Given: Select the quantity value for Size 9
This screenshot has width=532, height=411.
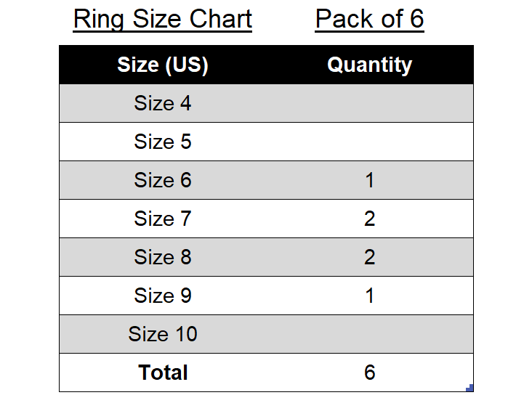Looking at the screenshot, I should pyautogui.click(x=369, y=296).
